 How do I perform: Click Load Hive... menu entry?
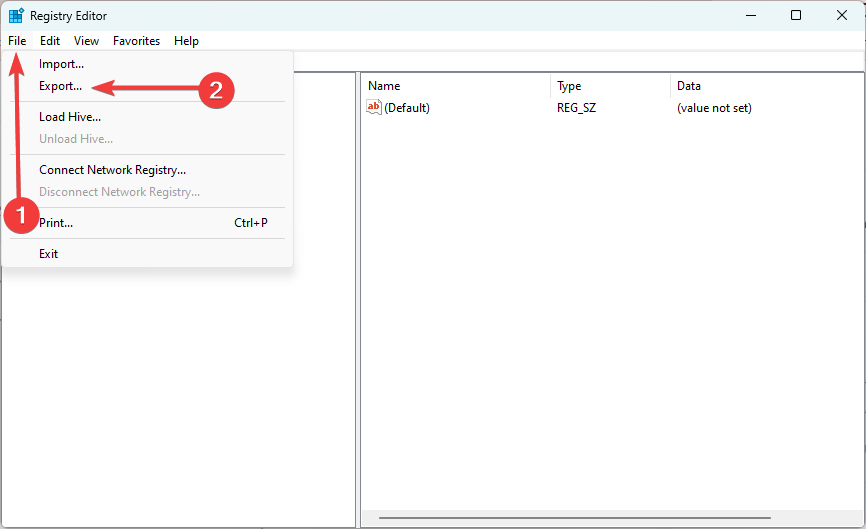[x=69, y=117]
